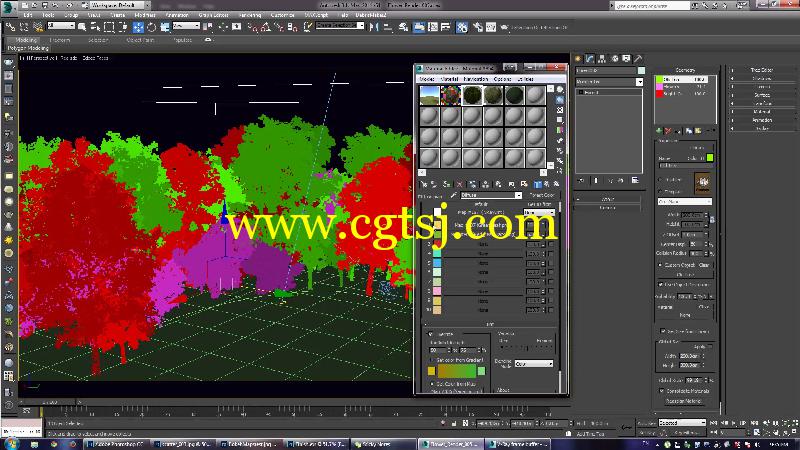Click the Add Time Tag button
This screenshot has height=450, width=800.
click(x=590, y=434)
